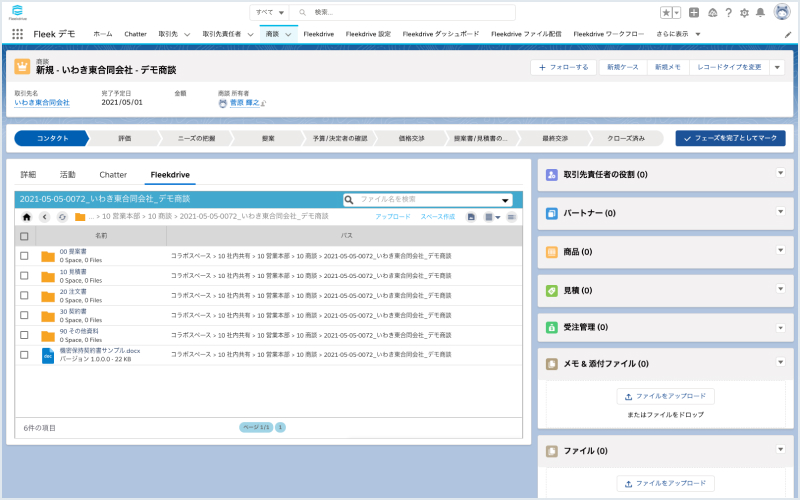Expand the 取引先責任者 nav dropdown arrow
This screenshot has width=800, height=500.
pos(251,35)
